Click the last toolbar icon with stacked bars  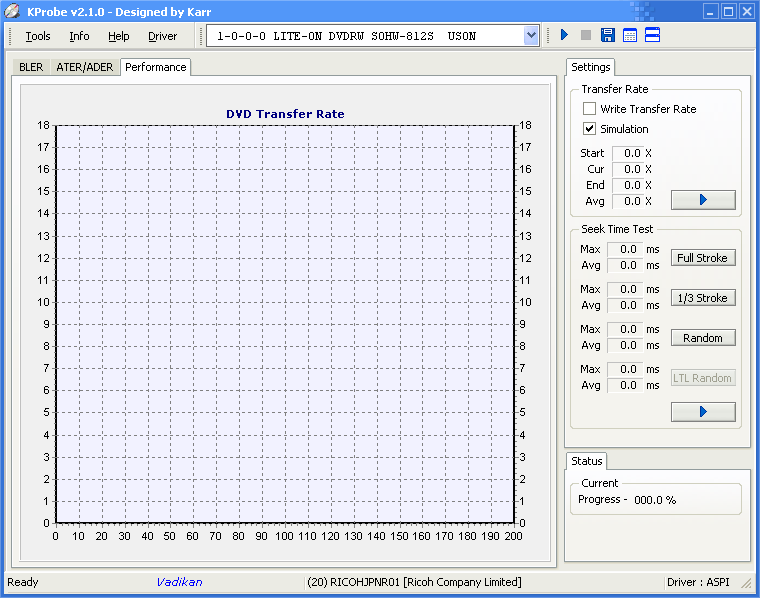pyautogui.click(x=652, y=36)
